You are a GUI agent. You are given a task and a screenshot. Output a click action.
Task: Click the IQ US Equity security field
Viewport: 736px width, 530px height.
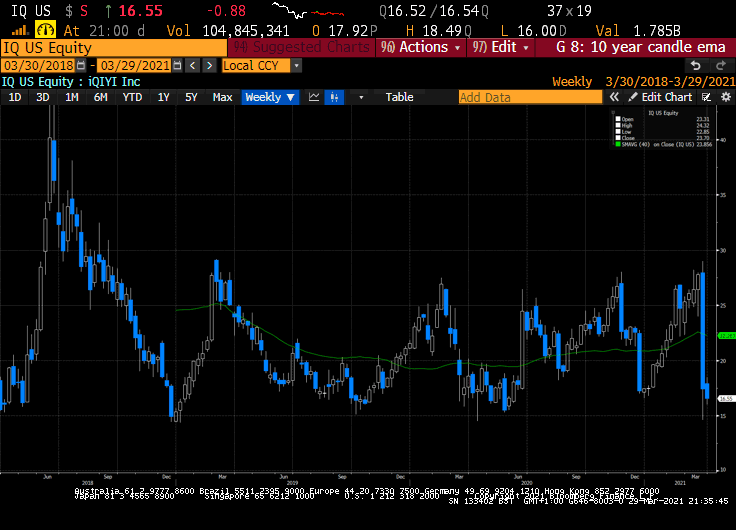[x=114, y=48]
